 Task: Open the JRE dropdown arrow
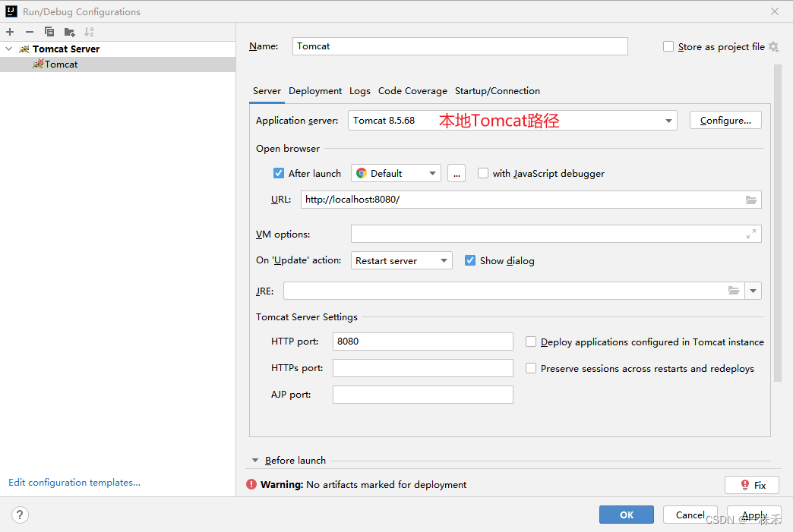(753, 291)
